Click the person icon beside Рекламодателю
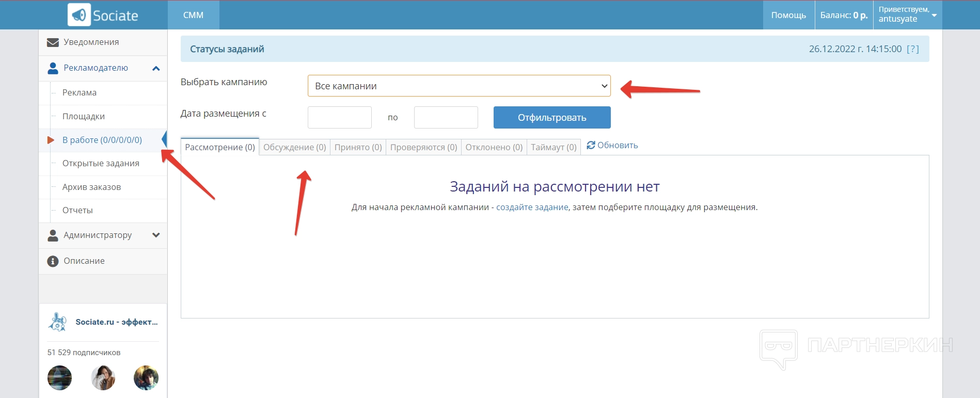Viewport: 980px width, 398px height. (x=53, y=68)
